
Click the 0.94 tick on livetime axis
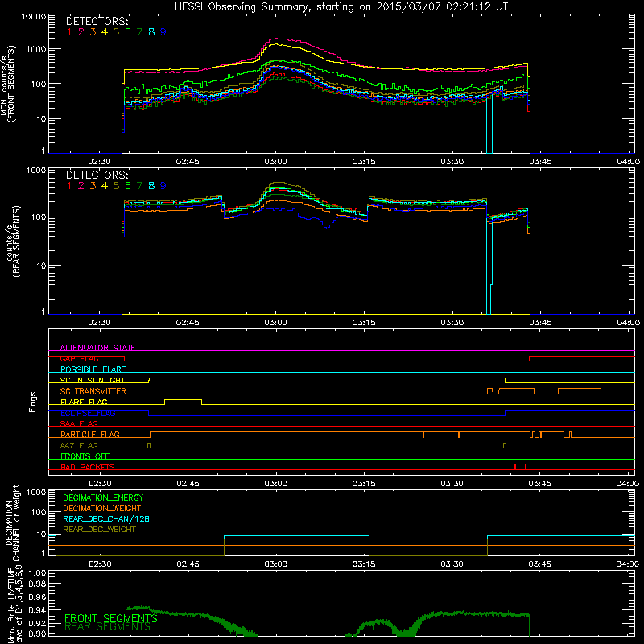pos(37,610)
